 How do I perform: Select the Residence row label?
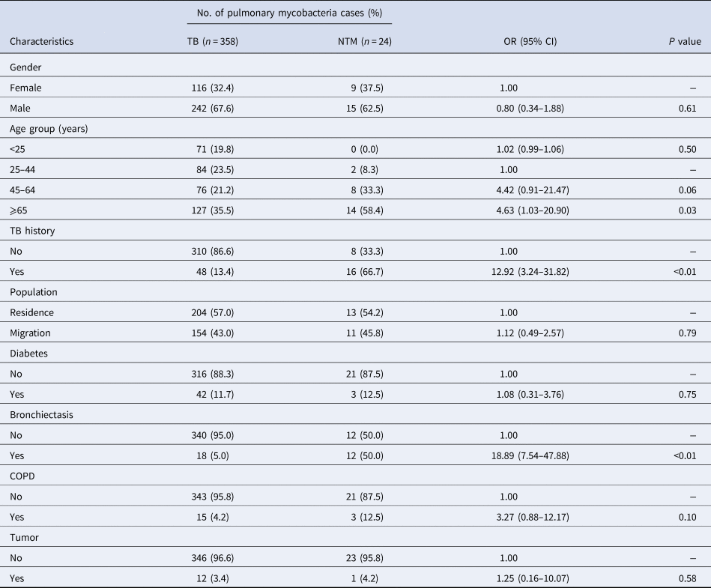click(x=32, y=312)
